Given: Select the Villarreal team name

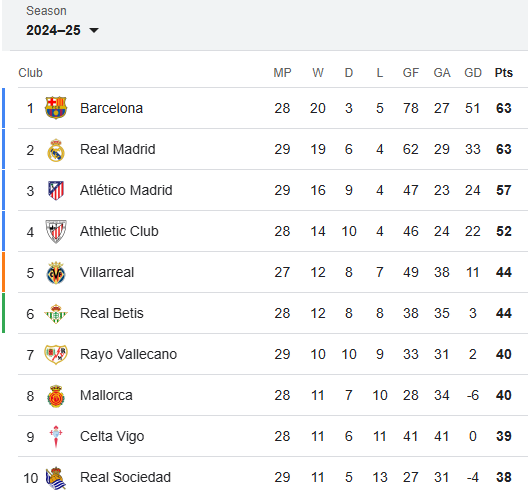Looking at the screenshot, I should click(x=107, y=272).
